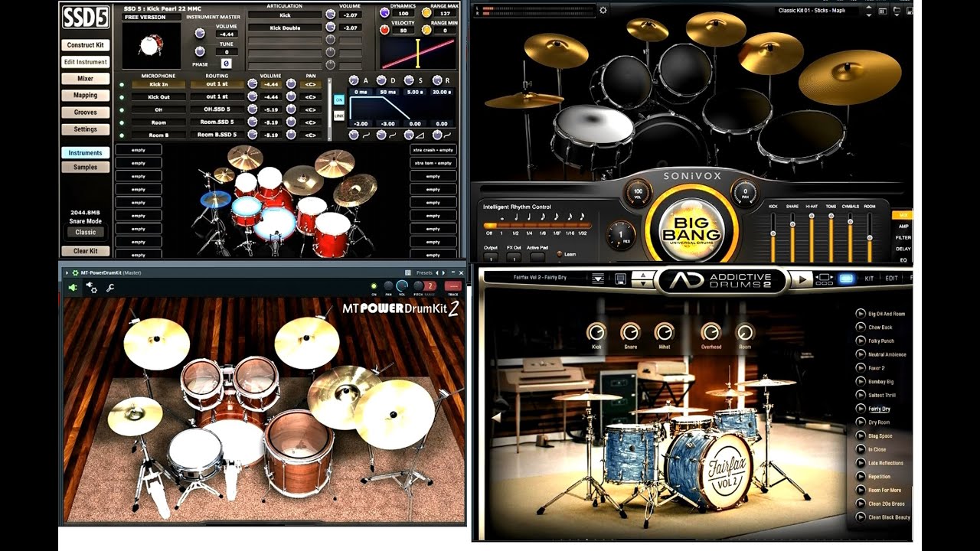This screenshot has height=551, width=980.
Task: Click the SSD5 velocity curve yellow marker
Action: click(x=417, y=53)
